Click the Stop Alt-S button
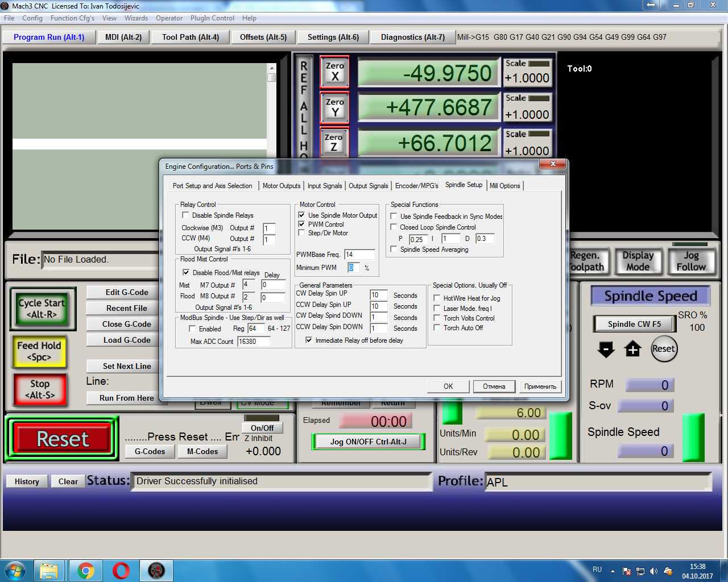 tap(40, 389)
